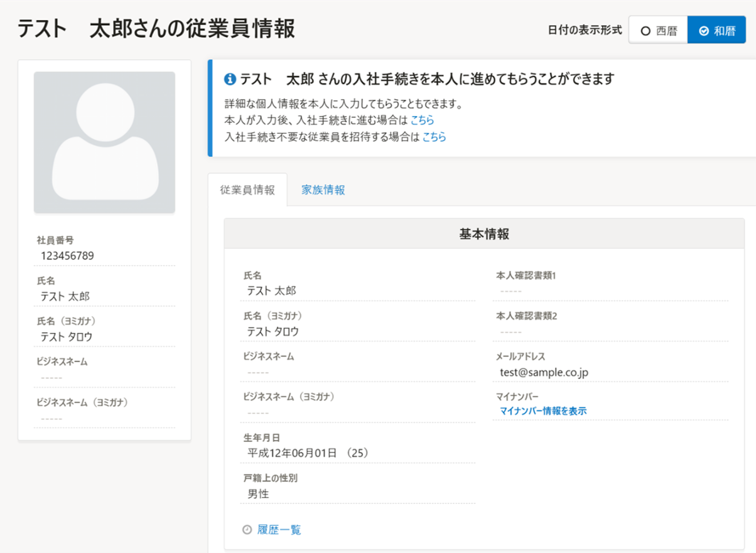The height and width of the screenshot is (553, 756).
Task: Click the 社員番号 value 123456789
Action: coord(68,256)
